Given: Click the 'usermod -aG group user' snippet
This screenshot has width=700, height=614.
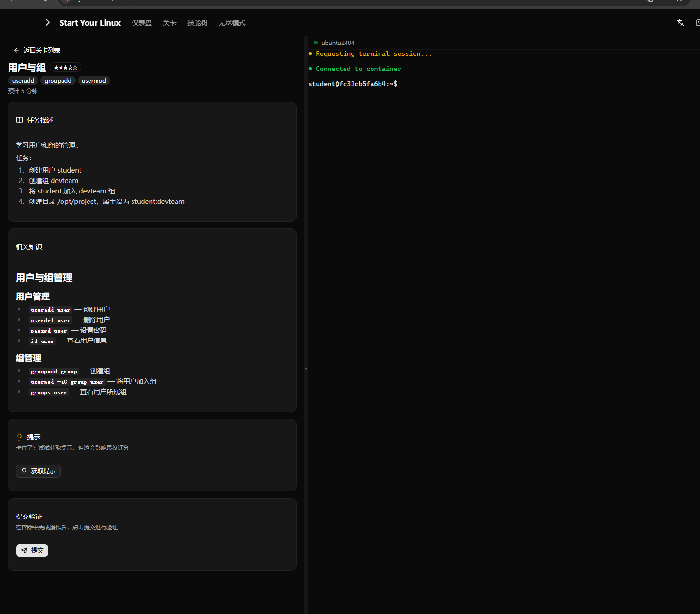Looking at the screenshot, I should [x=67, y=382].
